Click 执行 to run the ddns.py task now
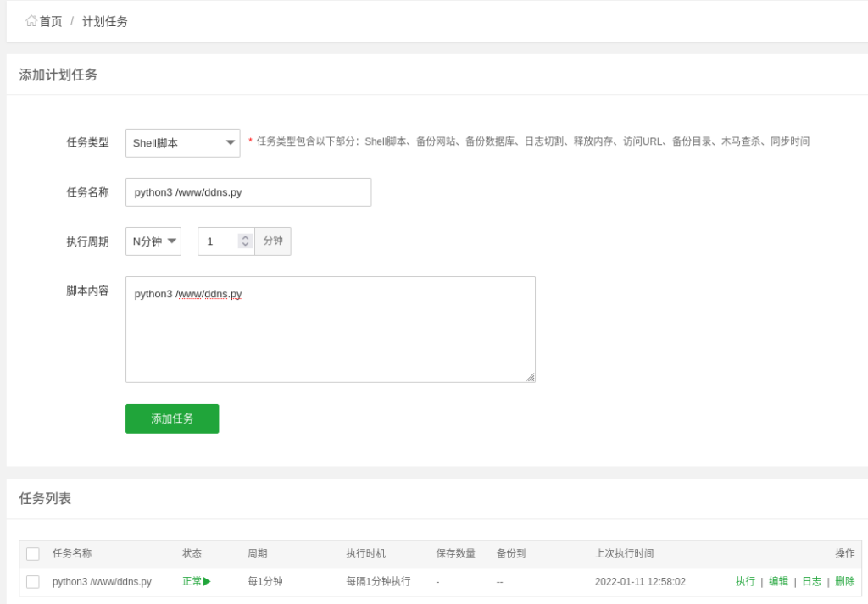Viewport: 868px width, 604px height. 745,582
